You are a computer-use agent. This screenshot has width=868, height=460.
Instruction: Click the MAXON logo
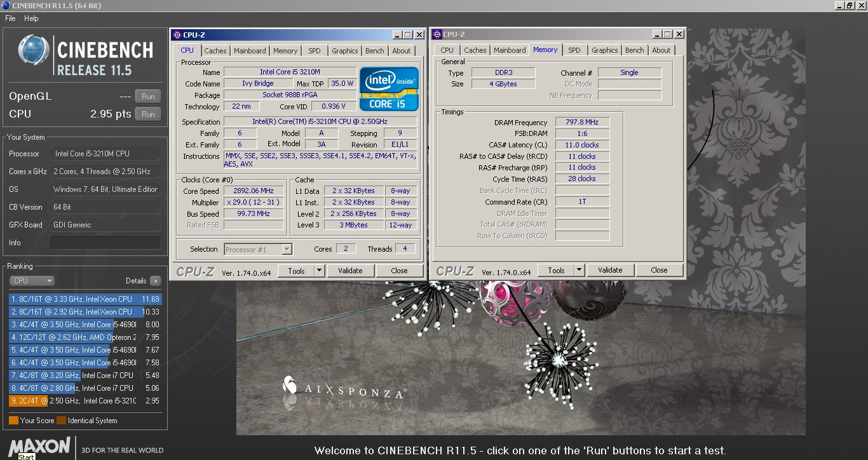(39, 446)
